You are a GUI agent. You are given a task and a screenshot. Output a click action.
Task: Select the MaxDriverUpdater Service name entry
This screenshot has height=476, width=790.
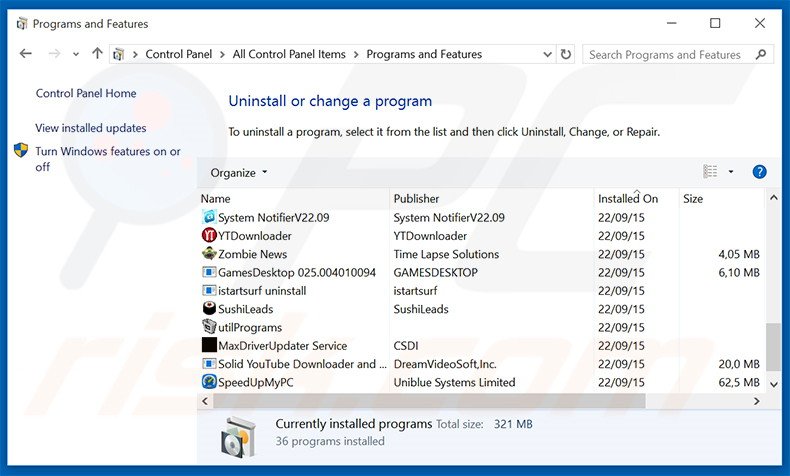pyautogui.click(x=282, y=346)
